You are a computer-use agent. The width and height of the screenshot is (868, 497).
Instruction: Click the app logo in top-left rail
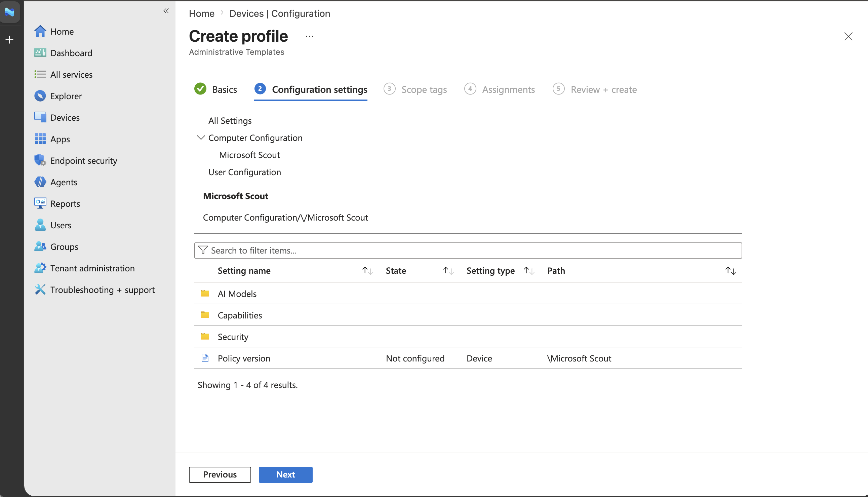(x=9, y=12)
